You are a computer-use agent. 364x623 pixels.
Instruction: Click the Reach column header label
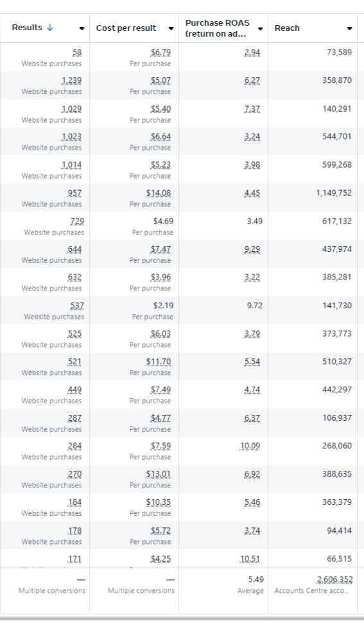click(x=287, y=28)
